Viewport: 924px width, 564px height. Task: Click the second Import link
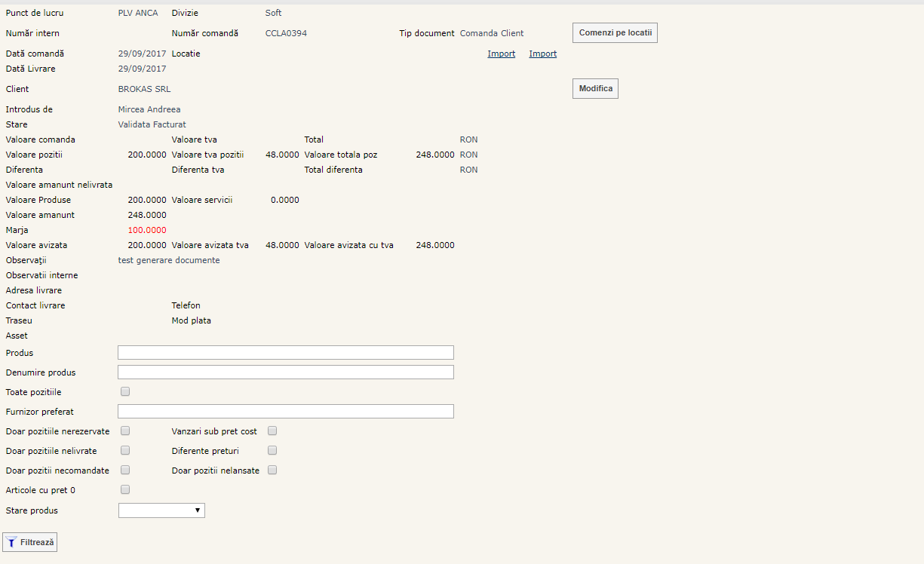pyautogui.click(x=543, y=54)
